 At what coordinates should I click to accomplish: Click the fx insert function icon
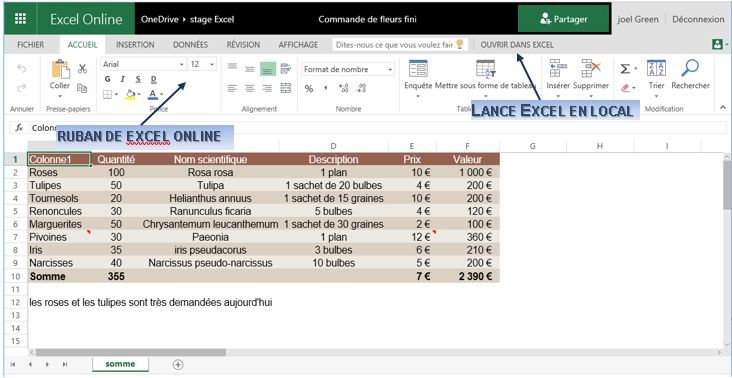[x=19, y=127]
